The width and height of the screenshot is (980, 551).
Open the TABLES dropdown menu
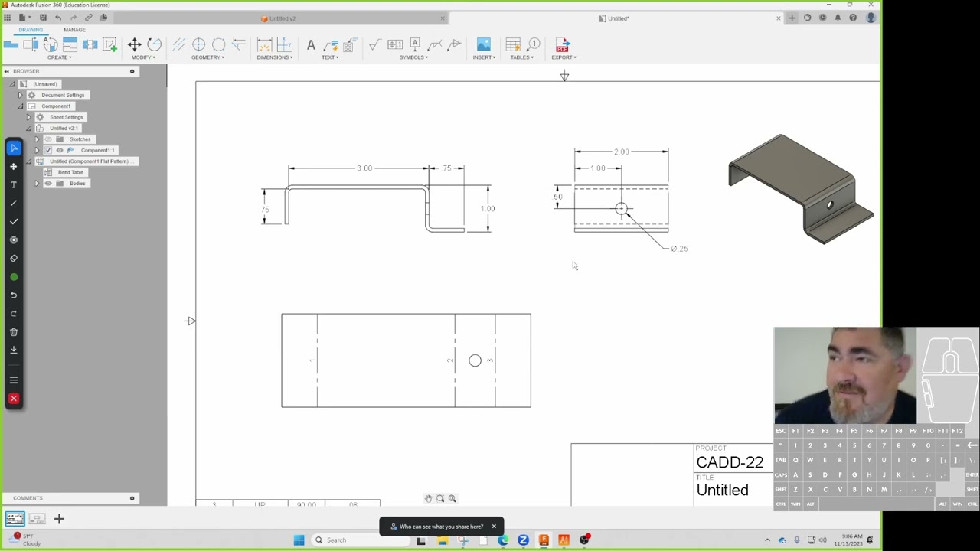522,57
